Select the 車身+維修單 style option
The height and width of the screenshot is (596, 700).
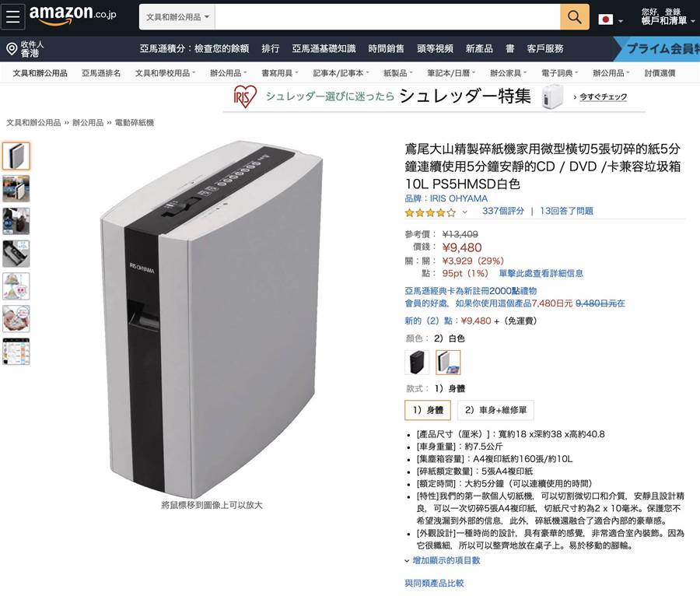click(x=495, y=410)
